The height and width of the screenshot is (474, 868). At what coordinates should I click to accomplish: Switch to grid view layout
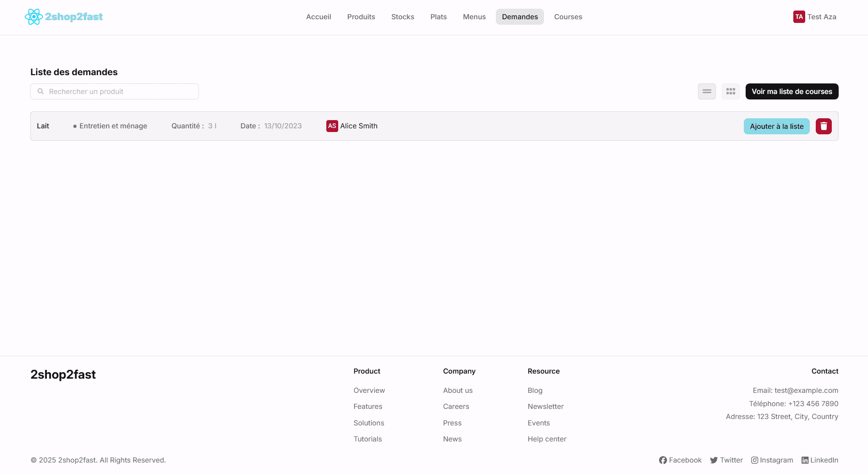731,92
